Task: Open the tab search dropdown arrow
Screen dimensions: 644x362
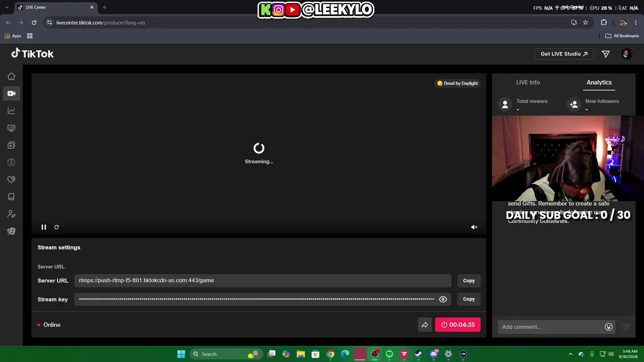Action: 7,8
